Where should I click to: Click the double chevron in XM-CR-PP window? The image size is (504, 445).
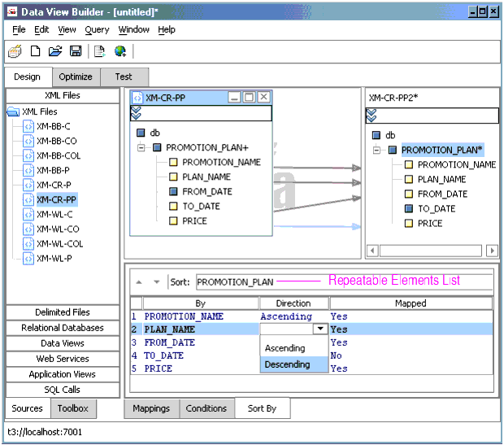137,113
